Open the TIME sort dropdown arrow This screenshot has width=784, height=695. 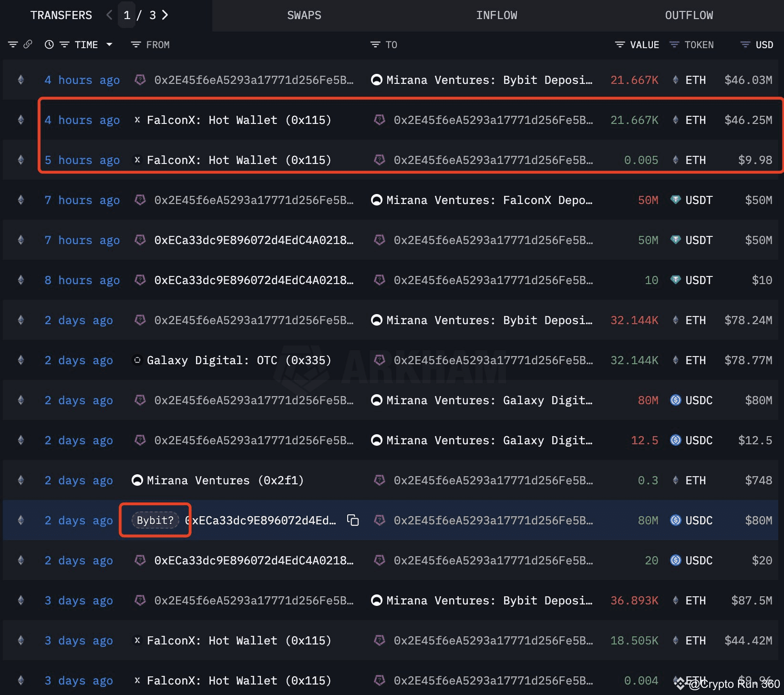tap(110, 44)
